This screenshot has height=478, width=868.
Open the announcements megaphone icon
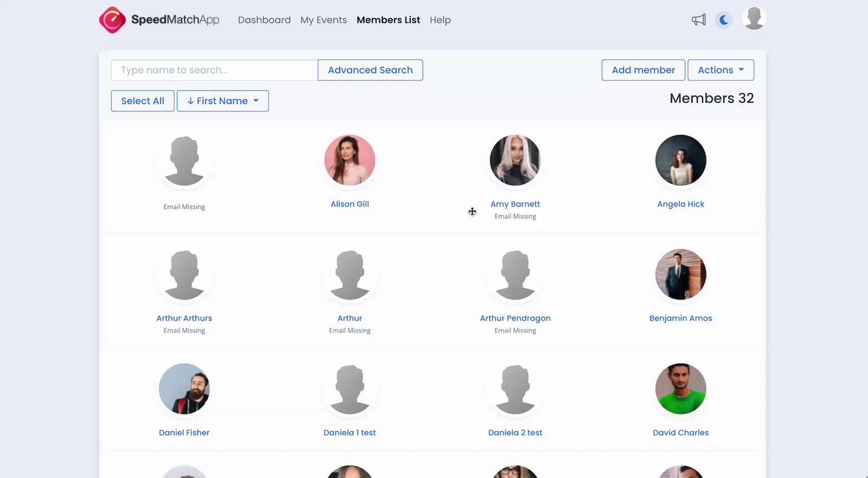coord(699,20)
